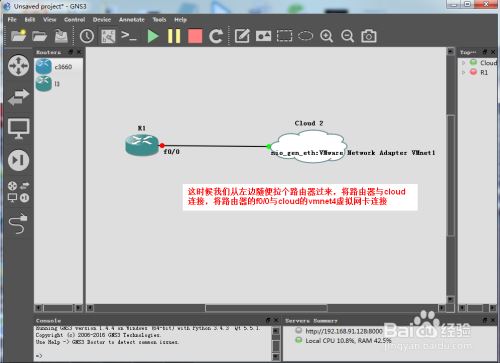Open snapshot manager clock icon

[x=87, y=36]
